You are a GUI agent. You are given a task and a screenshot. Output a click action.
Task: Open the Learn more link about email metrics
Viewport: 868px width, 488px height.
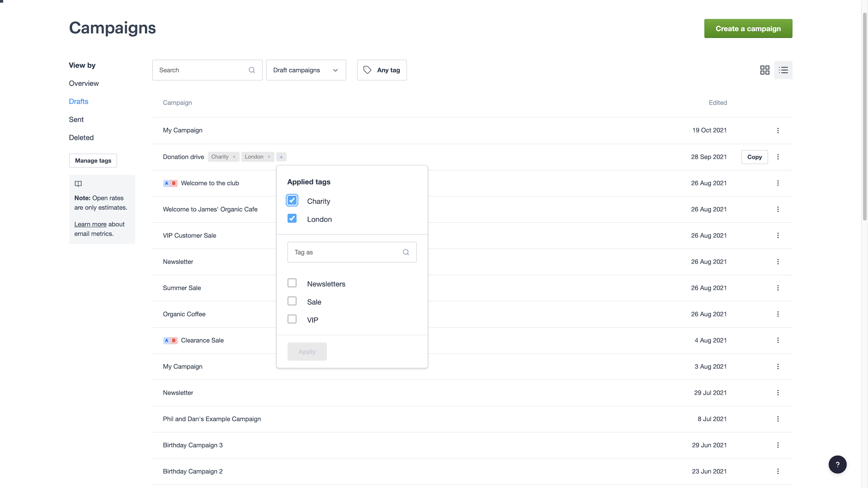tap(90, 224)
